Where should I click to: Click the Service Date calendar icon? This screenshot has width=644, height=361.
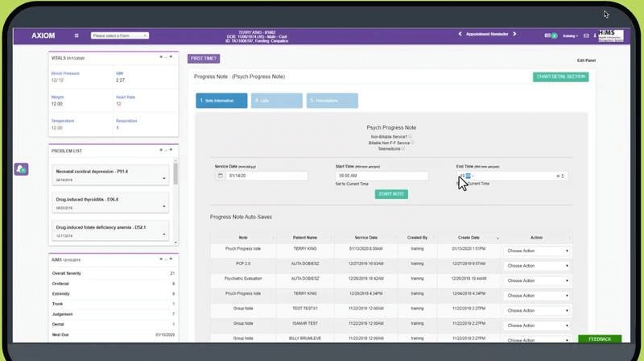[x=222, y=176]
